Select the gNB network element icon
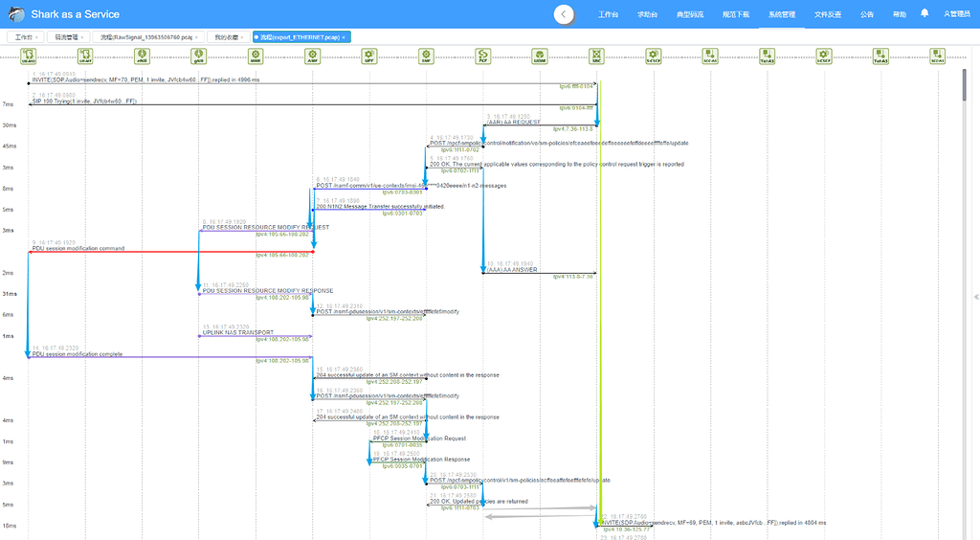 coord(199,56)
